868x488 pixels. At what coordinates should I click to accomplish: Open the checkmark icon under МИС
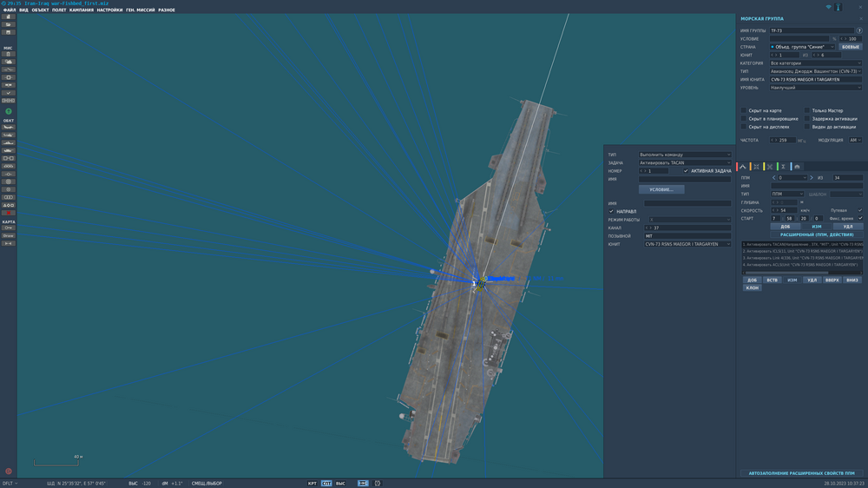tap(9, 93)
